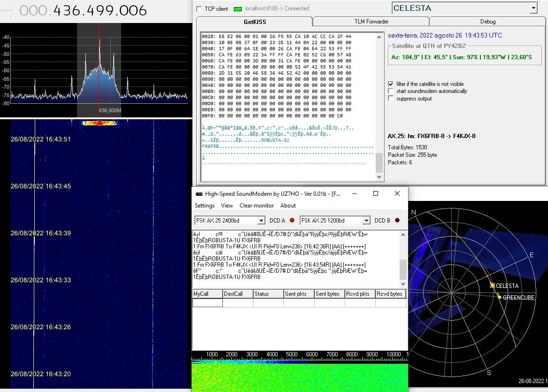The width and height of the screenshot is (548, 392).
Task: Click the dark red DCD B indicator
Action: [397, 220]
